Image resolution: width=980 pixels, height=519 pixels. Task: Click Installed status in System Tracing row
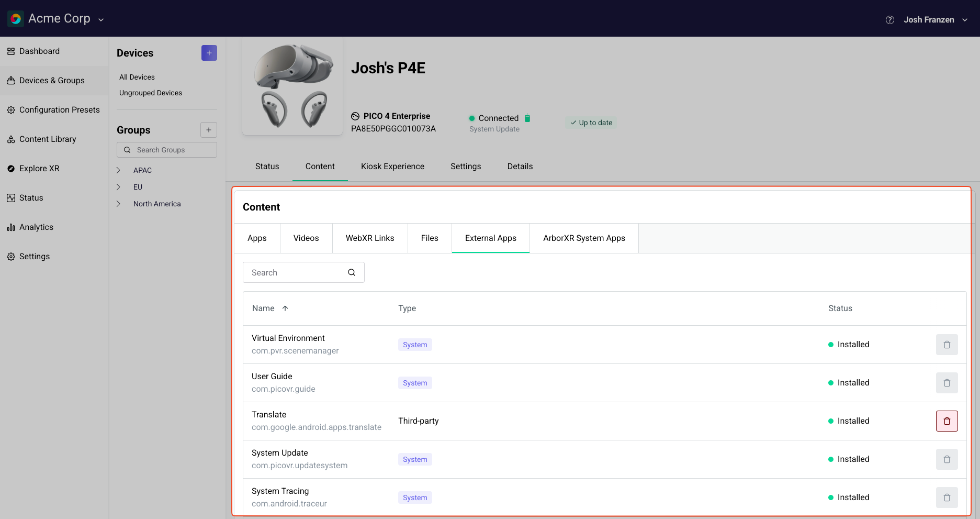click(x=849, y=498)
